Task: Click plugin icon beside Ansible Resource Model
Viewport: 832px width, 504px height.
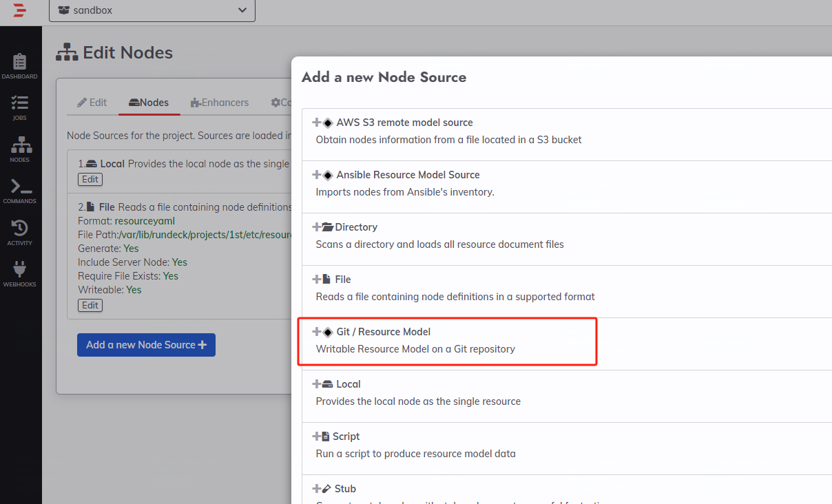Action: [x=328, y=175]
